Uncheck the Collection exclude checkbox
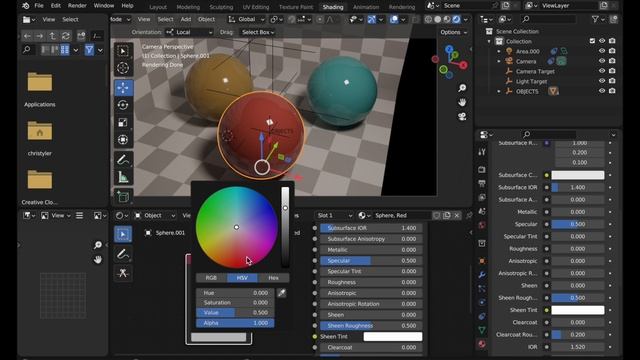This screenshot has height=360, width=640. (x=592, y=41)
